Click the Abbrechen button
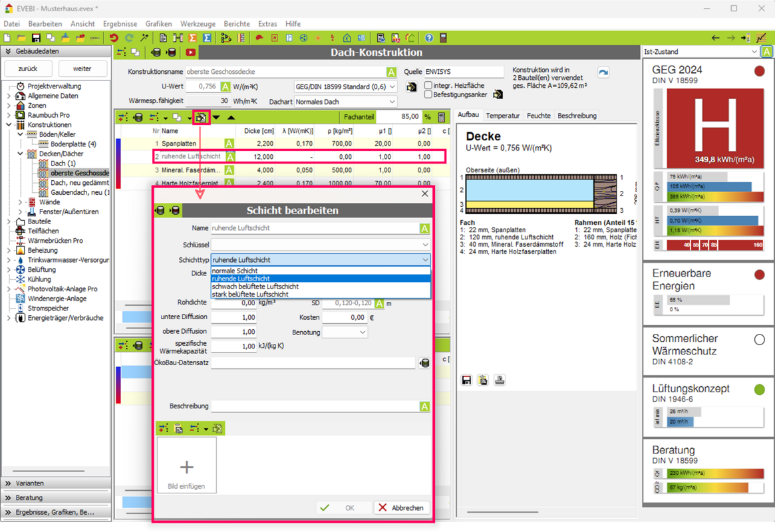Screen dimensions: 775x532 pyautogui.click(x=401, y=507)
